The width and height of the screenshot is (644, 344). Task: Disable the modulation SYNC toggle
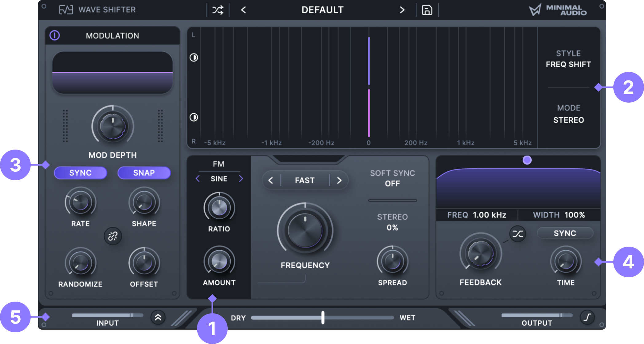click(x=80, y=173)
